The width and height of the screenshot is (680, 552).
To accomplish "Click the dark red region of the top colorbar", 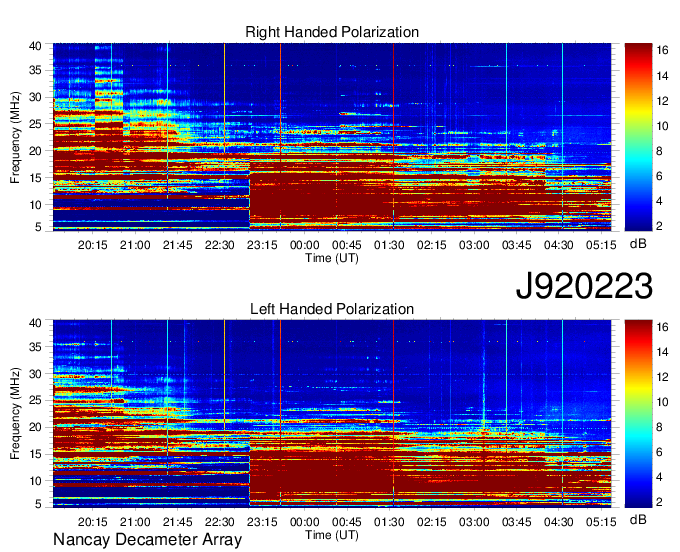I will [638, 50].
